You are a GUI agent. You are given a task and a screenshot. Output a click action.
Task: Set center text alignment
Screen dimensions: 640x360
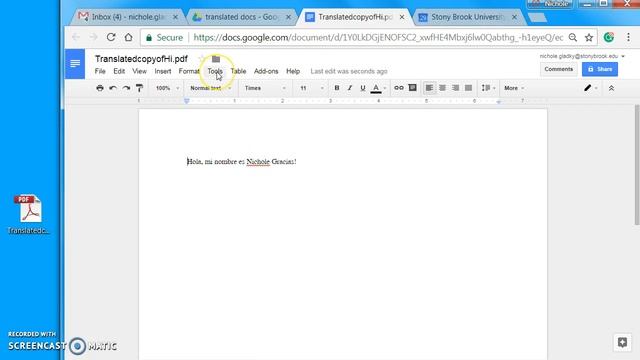pos(442,88)
